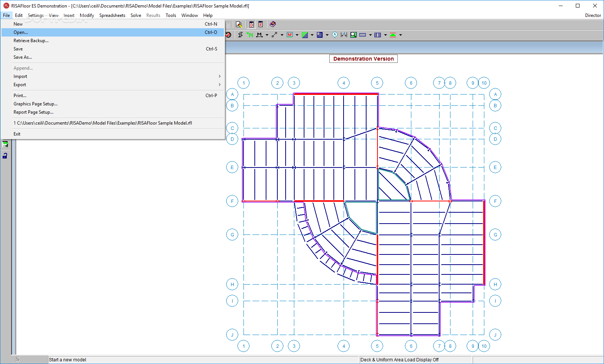Choose Retrieve Backup... menu entry
The height and width of the screenshot is (364, 604).
point(113,41)
